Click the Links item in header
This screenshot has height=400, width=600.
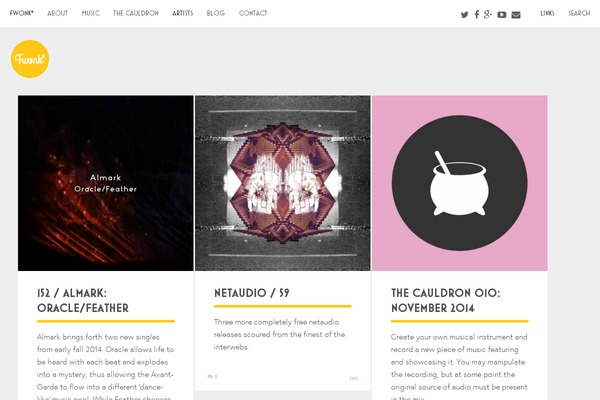(x=547, y=13)
